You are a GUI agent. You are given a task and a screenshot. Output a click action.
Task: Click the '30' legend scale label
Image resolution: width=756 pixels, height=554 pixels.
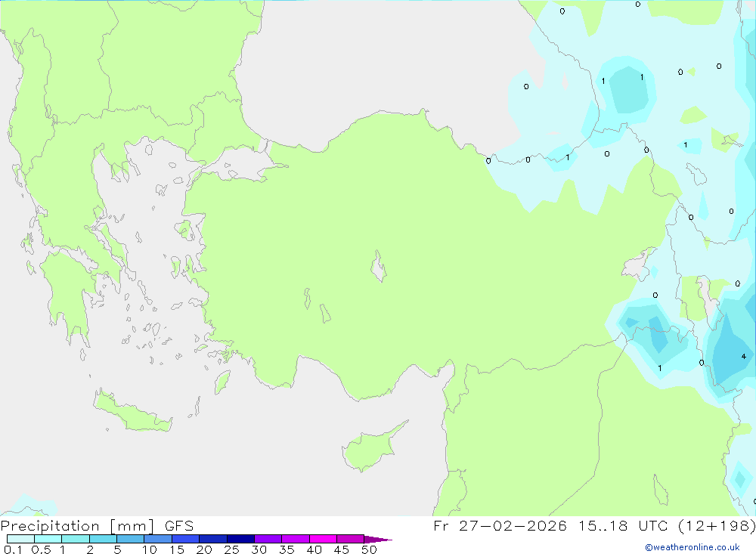click(x=259, y=549)
